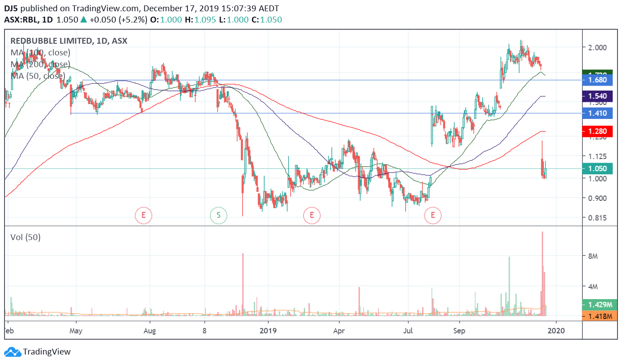Select the 1.410 price level label
This screenshot has height=364, width=622.
pos(597,113)
